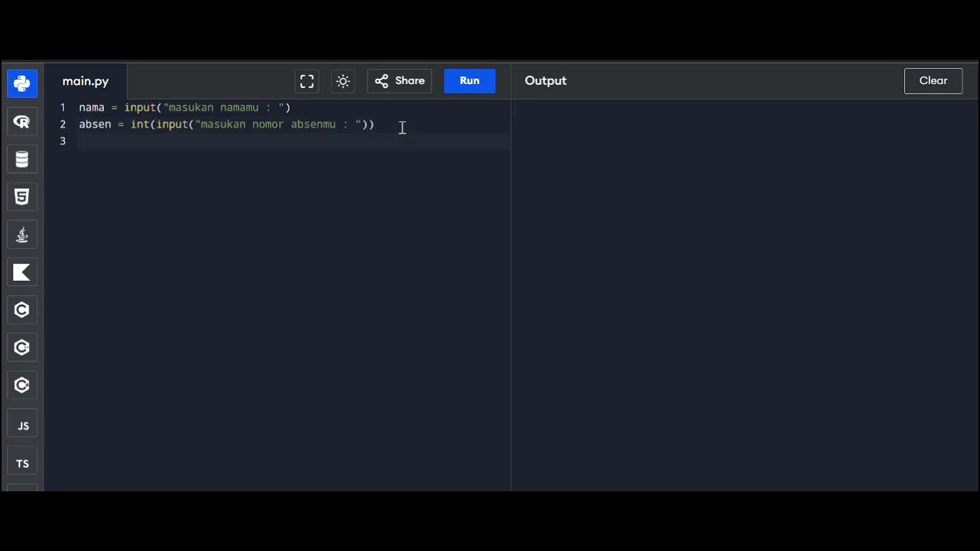This screenshot has height=551, width=980.
Task: Toggle light/dark theme sun icon
Action: tap(343, 81)
